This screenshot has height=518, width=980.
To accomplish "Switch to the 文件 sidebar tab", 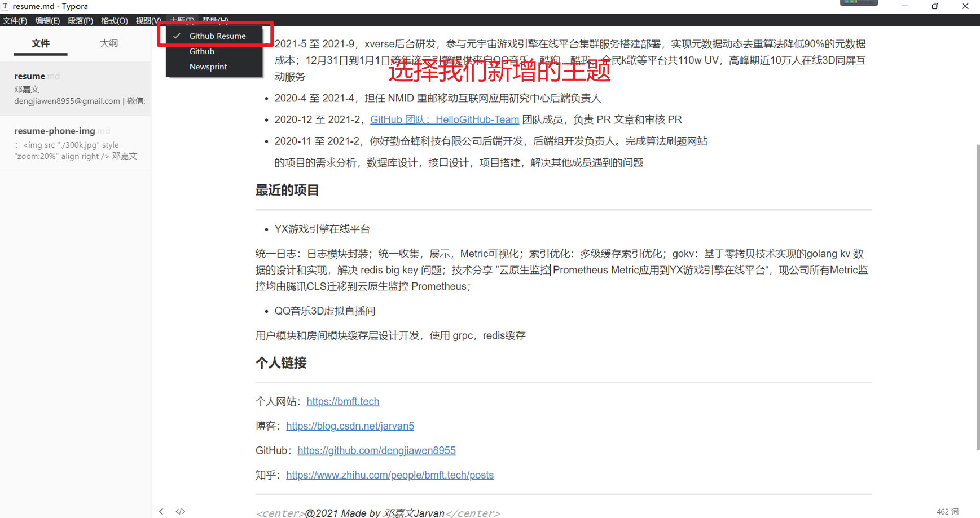I will (x=40, y=43).
